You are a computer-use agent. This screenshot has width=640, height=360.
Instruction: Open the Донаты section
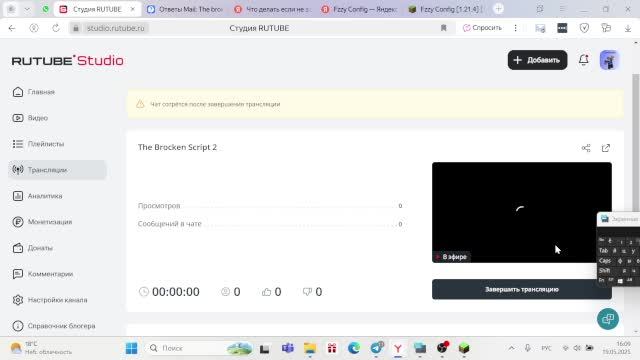33,248
